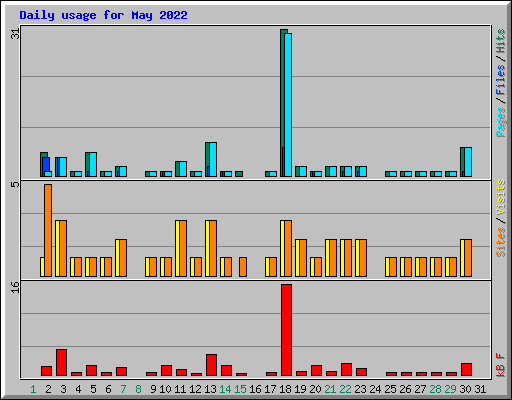Click the red kB bar for day 13

click(211, 365)
